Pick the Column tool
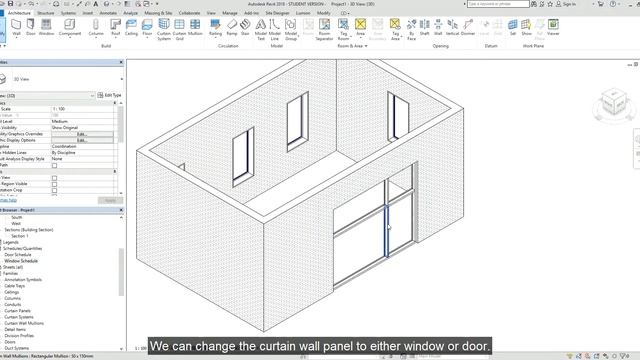This screenshot has height=360, width=640. (x=96, y=28)
